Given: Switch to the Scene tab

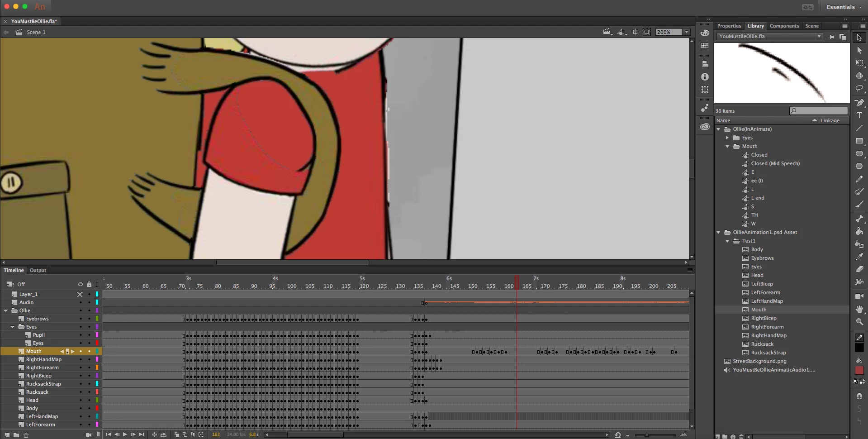Looking at the screenshot, I should [812, 26].
